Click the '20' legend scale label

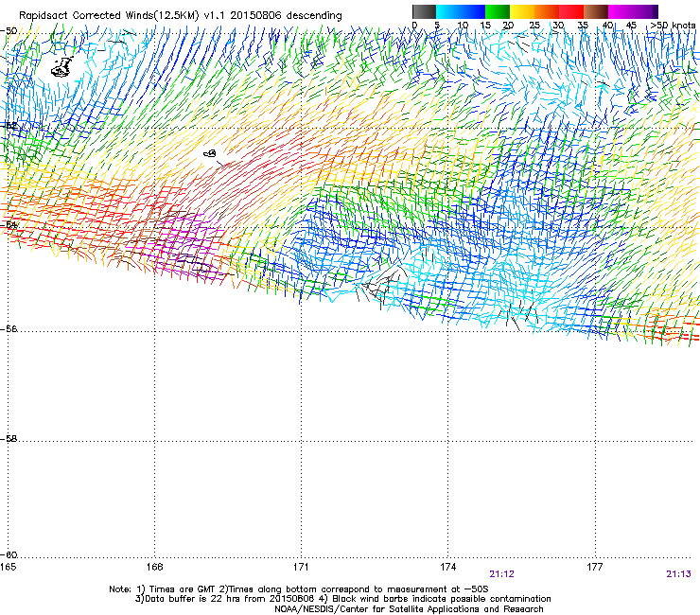click(x=508, y=26)
